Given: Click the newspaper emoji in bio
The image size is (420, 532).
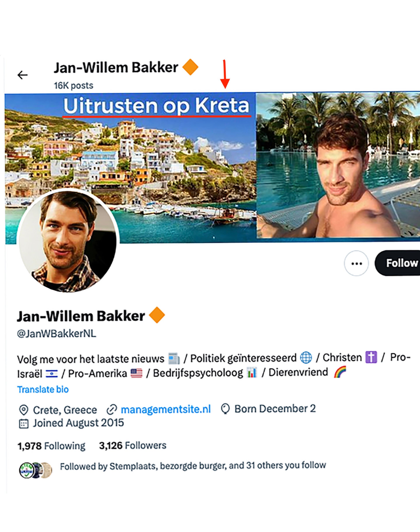Looking at the screenshot, I should pos(174,359).
